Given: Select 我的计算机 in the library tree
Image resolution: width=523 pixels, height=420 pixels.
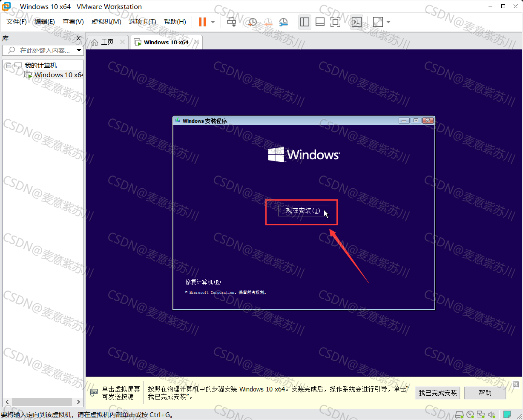Looking at the screenshot, I should [x=40, y=66].
